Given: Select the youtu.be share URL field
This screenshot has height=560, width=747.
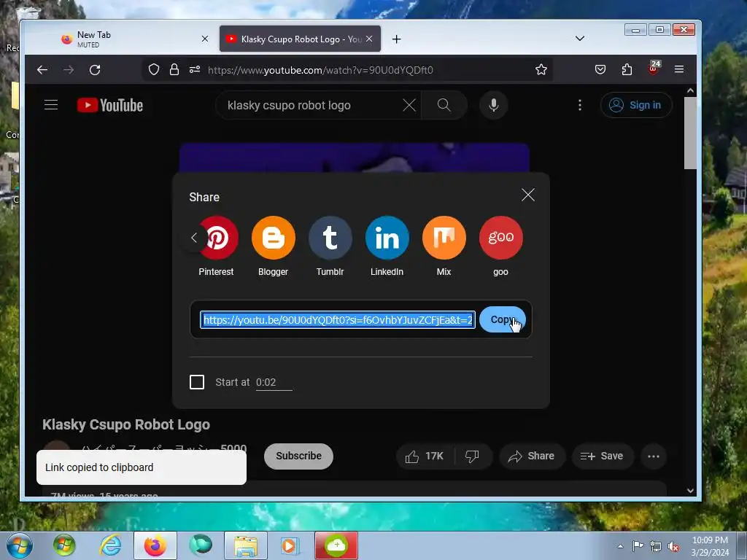Looking at the screenshot, I should click(x=337, y=319).
